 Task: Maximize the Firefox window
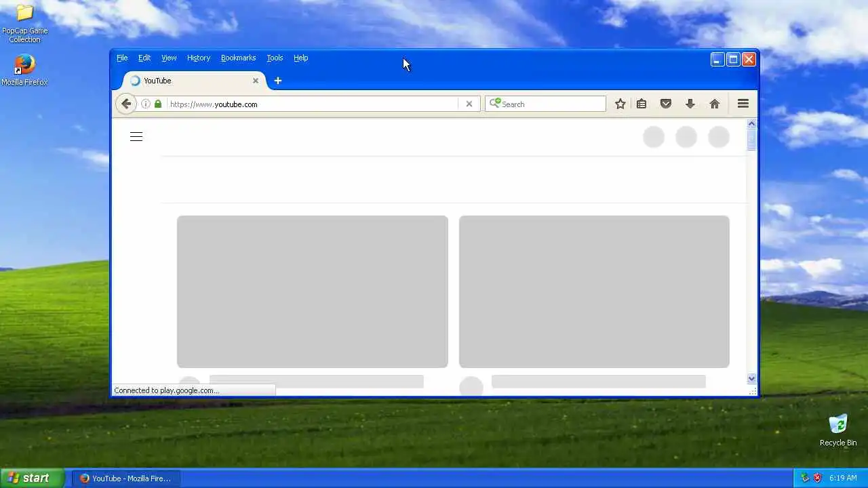pos(733,60)
